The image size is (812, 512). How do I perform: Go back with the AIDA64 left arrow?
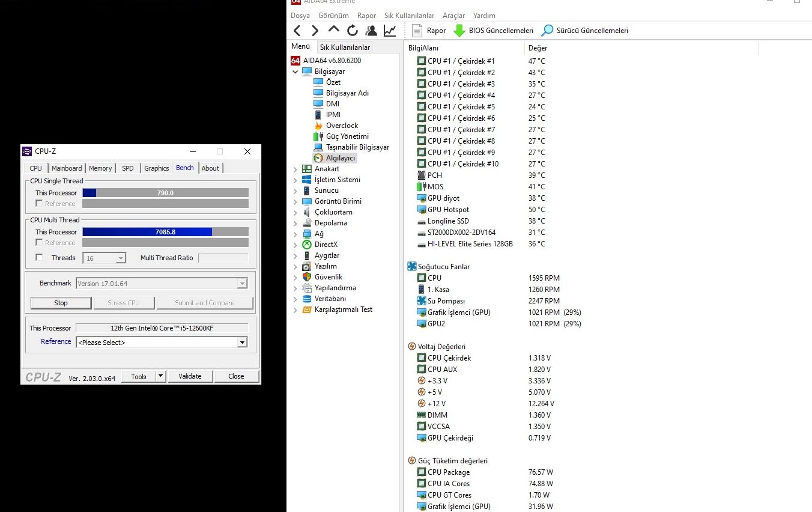(x=297, y=31)
